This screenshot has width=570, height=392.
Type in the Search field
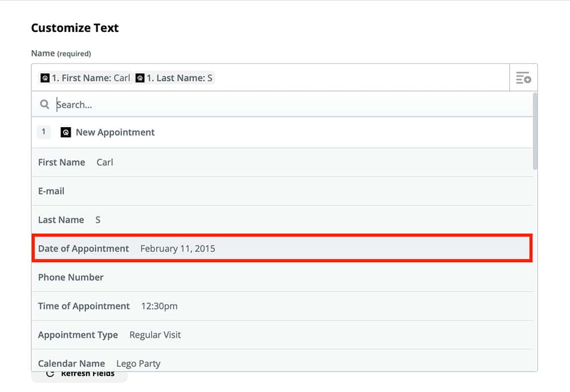click(285, 105)
